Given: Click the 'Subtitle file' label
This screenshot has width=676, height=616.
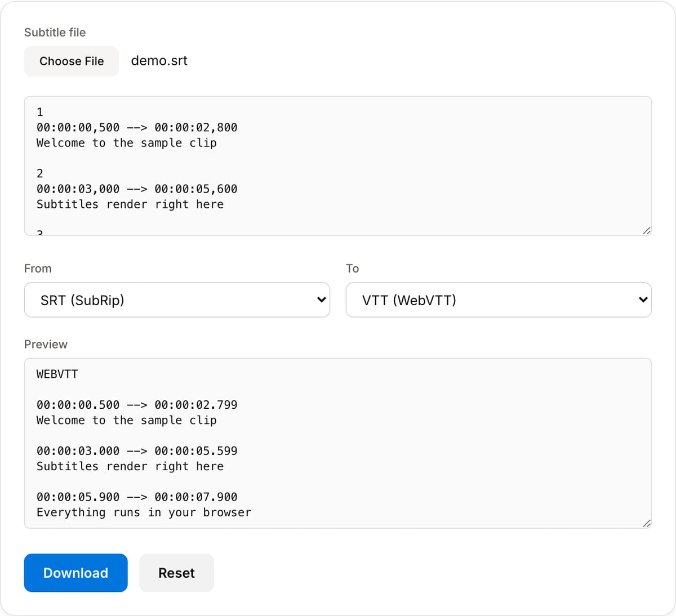Looking at the screenshot, I should coord(55,33).
